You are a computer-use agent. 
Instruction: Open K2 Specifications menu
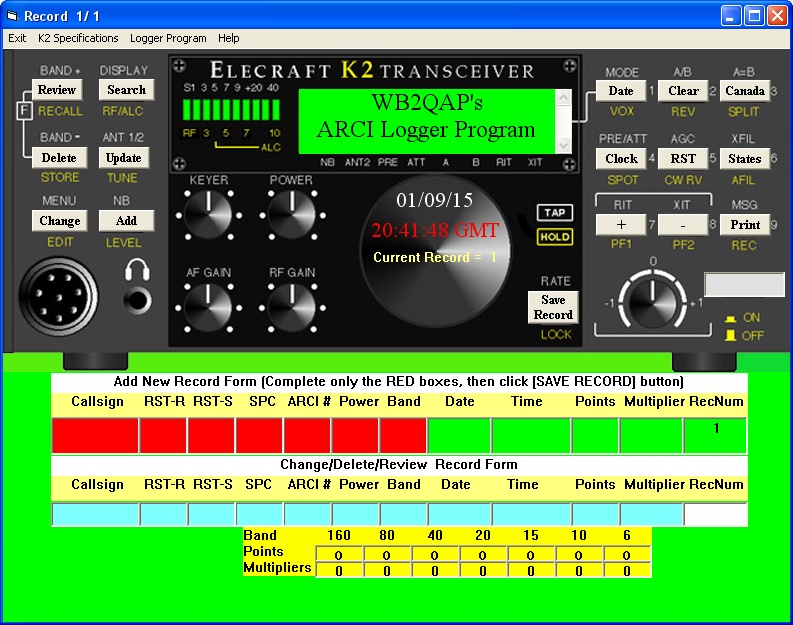click(x=78, y=38)
